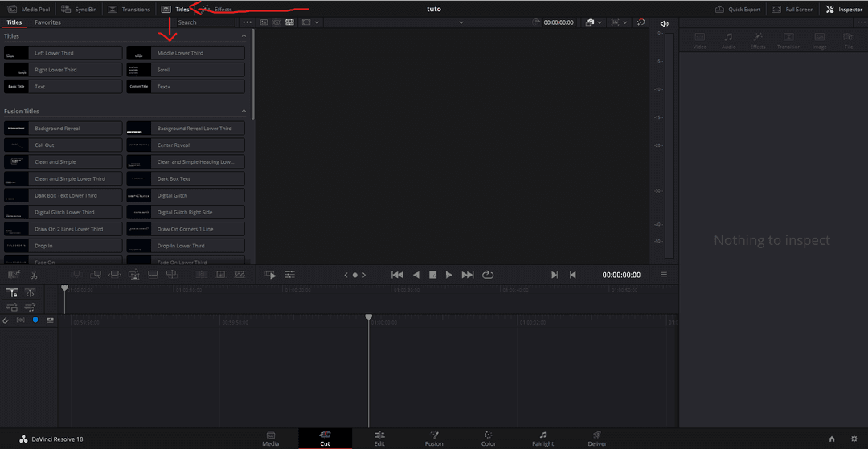Open Project Settings gear icon
The image size is (868, 449).
click(x=854, y=439)
